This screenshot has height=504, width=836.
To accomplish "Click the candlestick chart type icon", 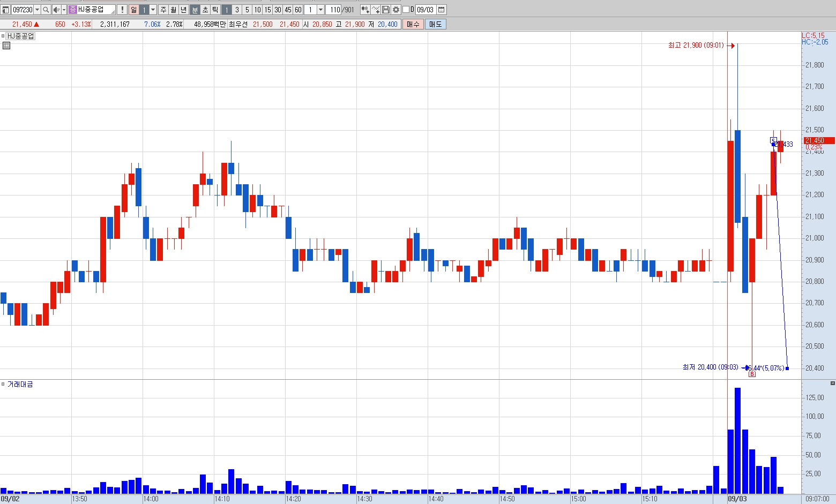I will (365, 10).
